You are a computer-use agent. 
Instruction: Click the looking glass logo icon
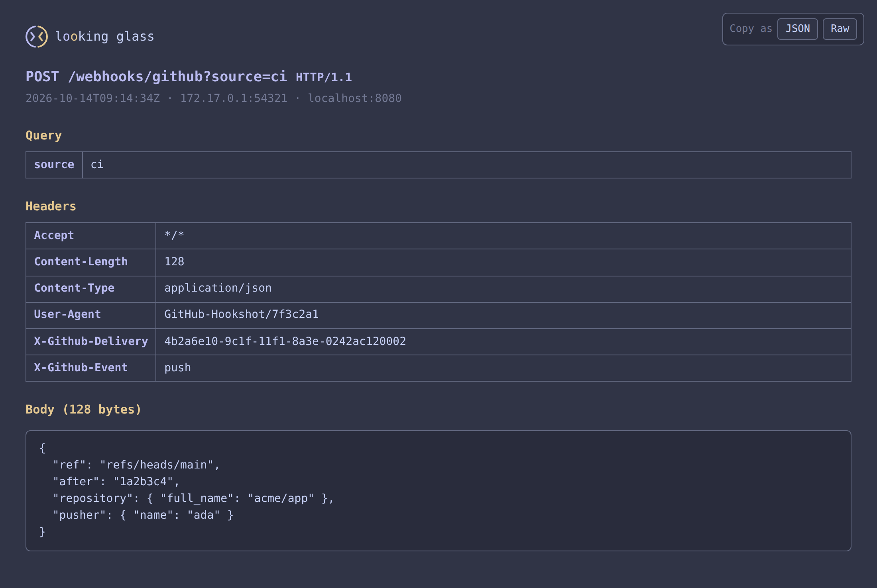pos(37,37)
